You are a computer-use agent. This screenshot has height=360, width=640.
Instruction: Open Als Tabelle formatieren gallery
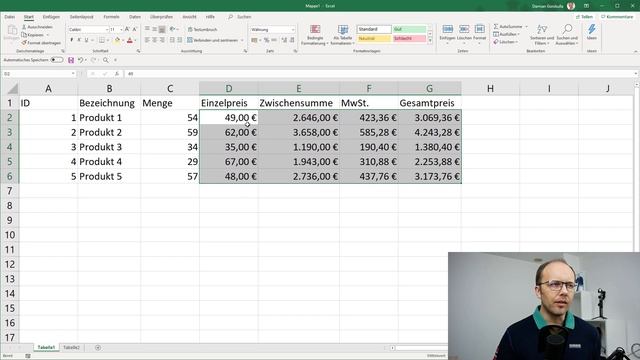(x=342, y=35)
